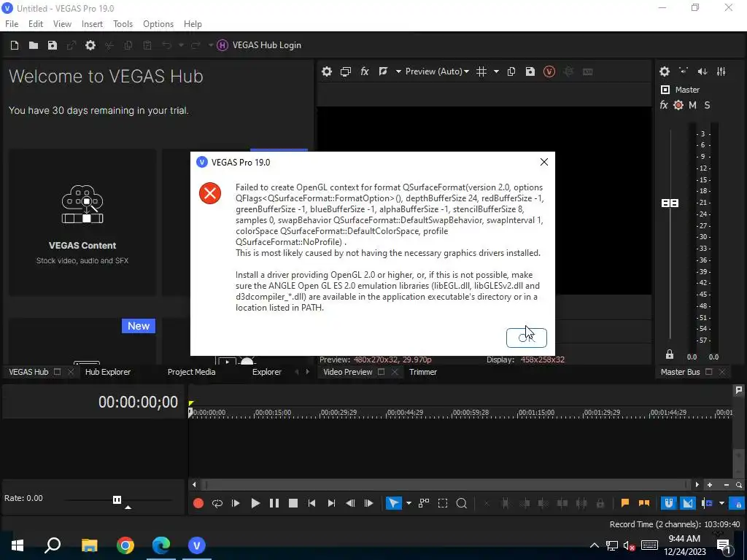
Task: Toggle dim output in Master Bus
Action: click(703, 71)
